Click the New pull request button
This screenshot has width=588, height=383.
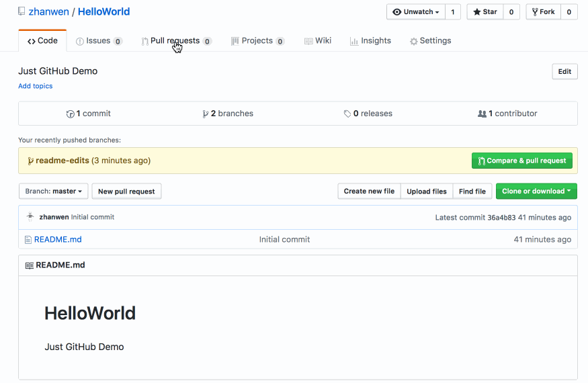(126, 191)
